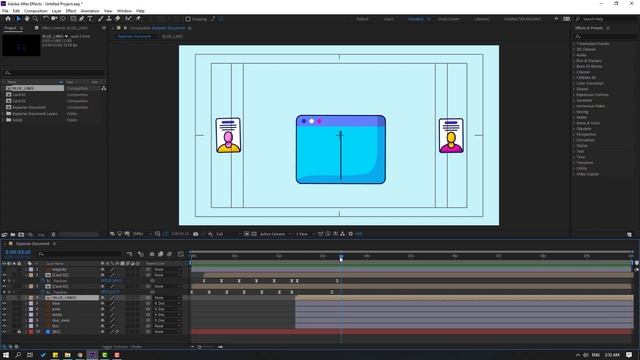This screenshot has height=360, width=640.
Task: Open the composition mini-flowchart icon in timeline
Action: coord(129,254)
